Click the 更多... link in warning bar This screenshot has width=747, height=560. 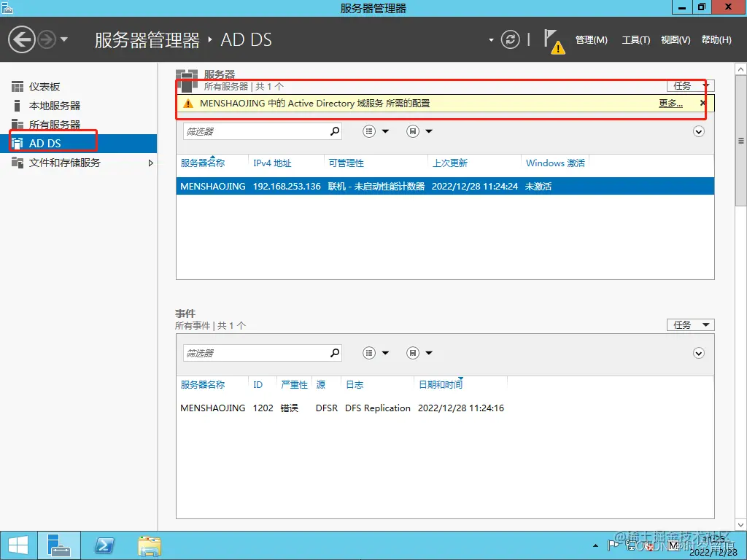(671, 104)
